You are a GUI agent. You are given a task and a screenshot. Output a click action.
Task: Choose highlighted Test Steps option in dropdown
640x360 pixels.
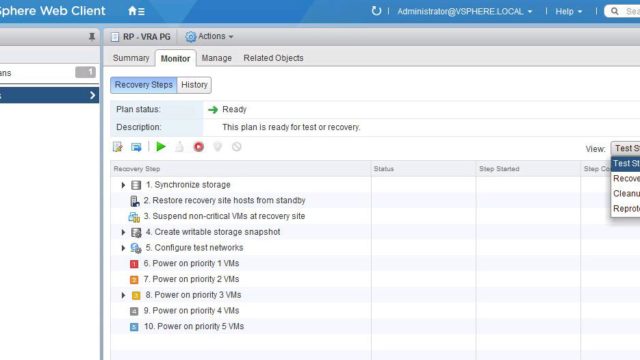tap(626, 164)
